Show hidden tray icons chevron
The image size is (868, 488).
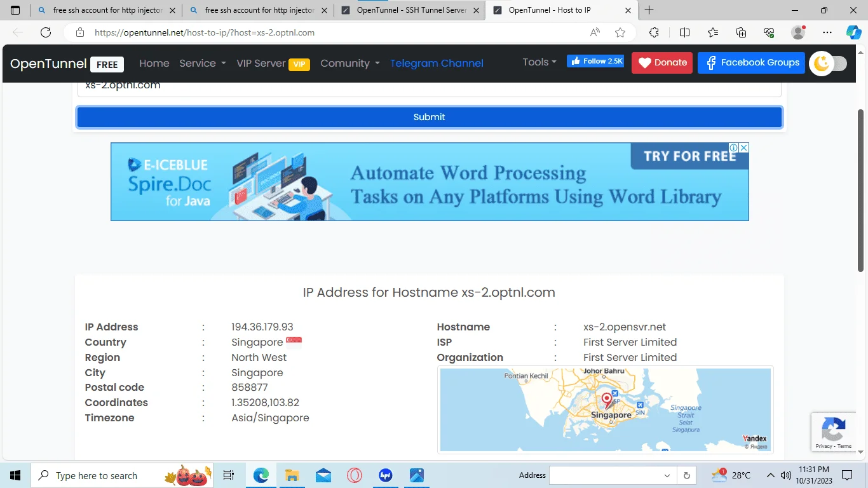770,475
